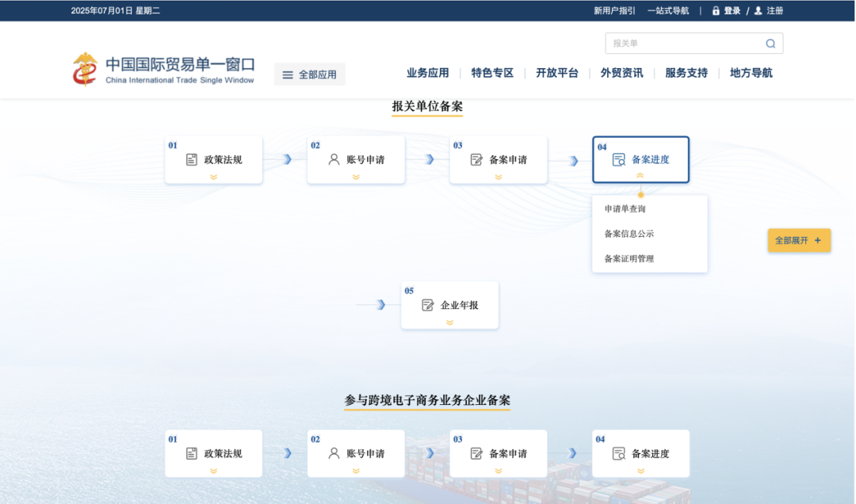The height and width of the screenshot is (504, 856).
Task: 点击跨境电商备案中账号申请的人物图标
Action: (333, 452)
